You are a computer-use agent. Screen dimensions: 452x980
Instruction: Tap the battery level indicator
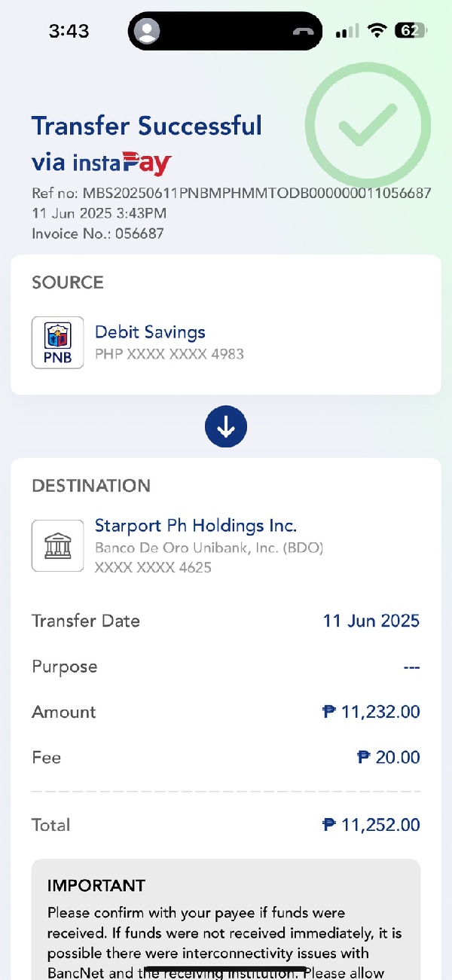411,31
